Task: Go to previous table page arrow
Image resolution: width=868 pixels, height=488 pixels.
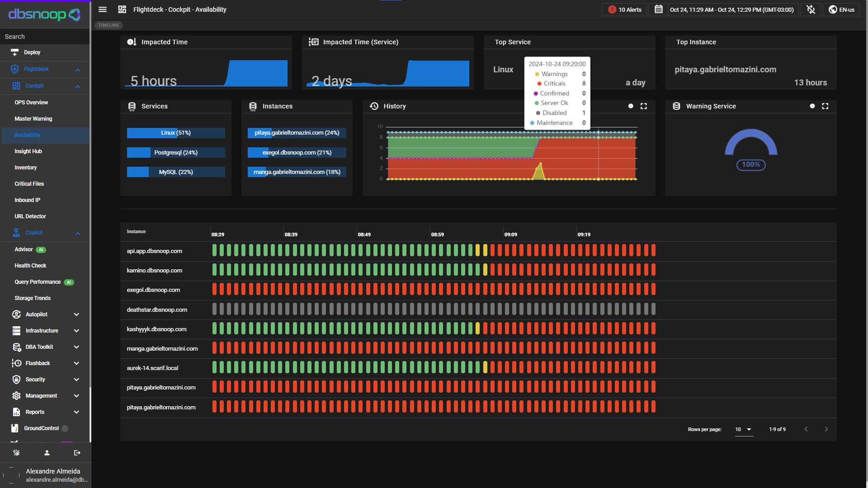Action: 806,429
